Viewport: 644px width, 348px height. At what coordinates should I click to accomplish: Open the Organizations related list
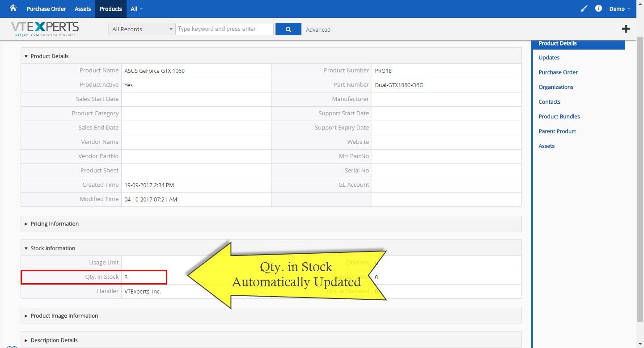tap(556, 87)
